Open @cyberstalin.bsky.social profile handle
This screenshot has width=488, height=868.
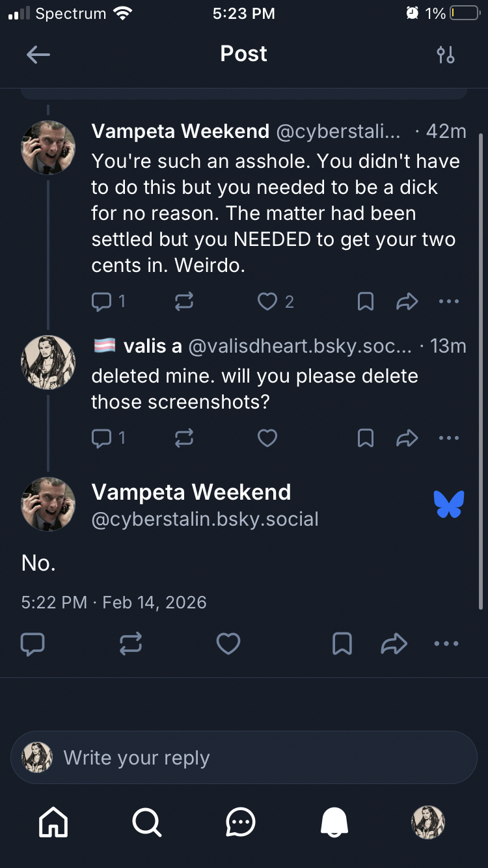[x=205, y=519]
